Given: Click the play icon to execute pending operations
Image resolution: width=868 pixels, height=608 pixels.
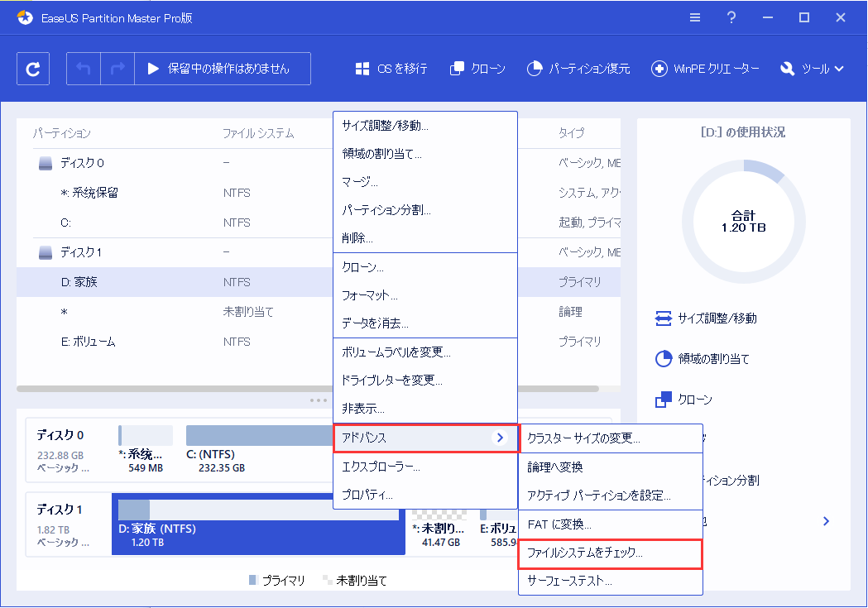Looking at the screenshot, I should pyautogui.click(x=153, y=69).
